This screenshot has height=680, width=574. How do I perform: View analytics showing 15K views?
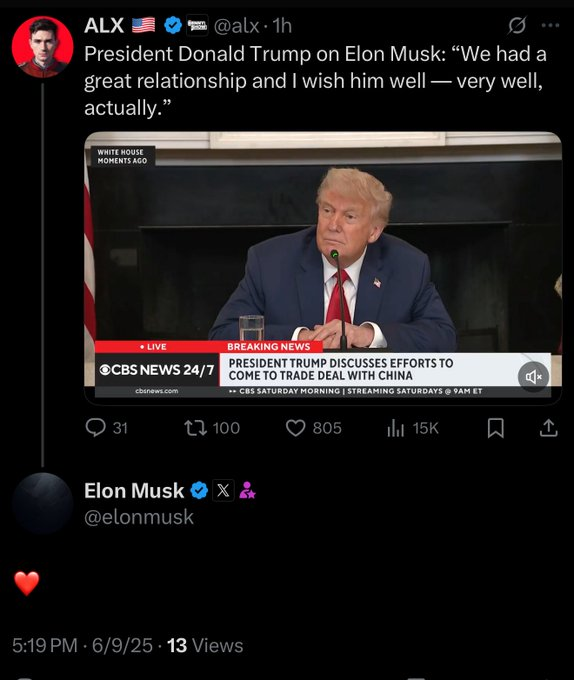click(x=412, y=428)
